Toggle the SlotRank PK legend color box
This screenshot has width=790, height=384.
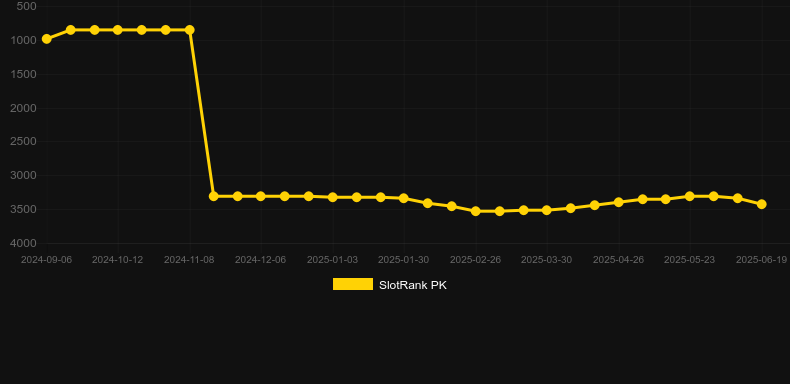click(x=353, y=284)
